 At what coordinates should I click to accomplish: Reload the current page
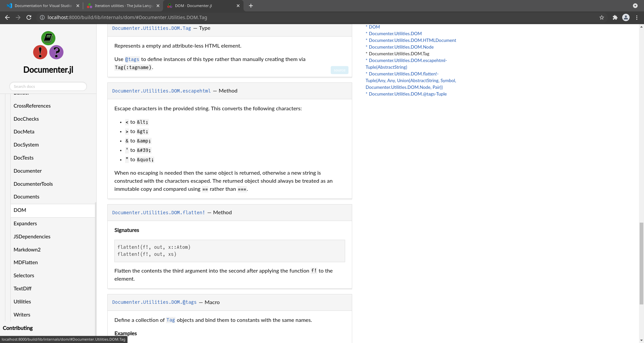point(29,17)
